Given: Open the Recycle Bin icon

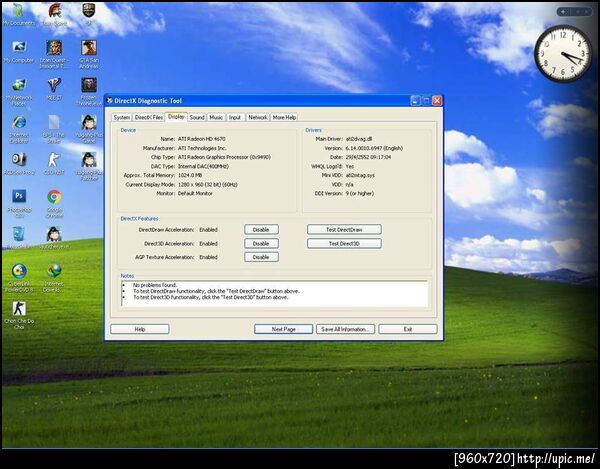Looking at the screenshot, I should (19, 237).
